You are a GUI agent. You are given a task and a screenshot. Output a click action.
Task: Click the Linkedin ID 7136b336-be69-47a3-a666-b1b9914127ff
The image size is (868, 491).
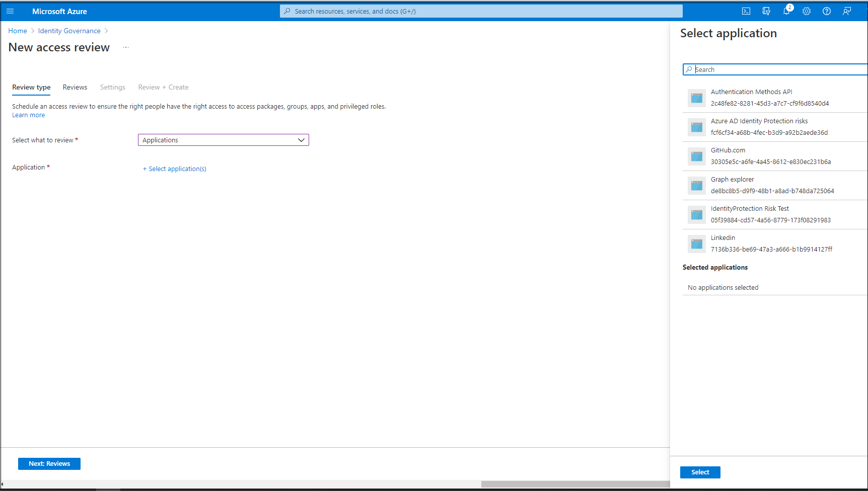(771, 250)
